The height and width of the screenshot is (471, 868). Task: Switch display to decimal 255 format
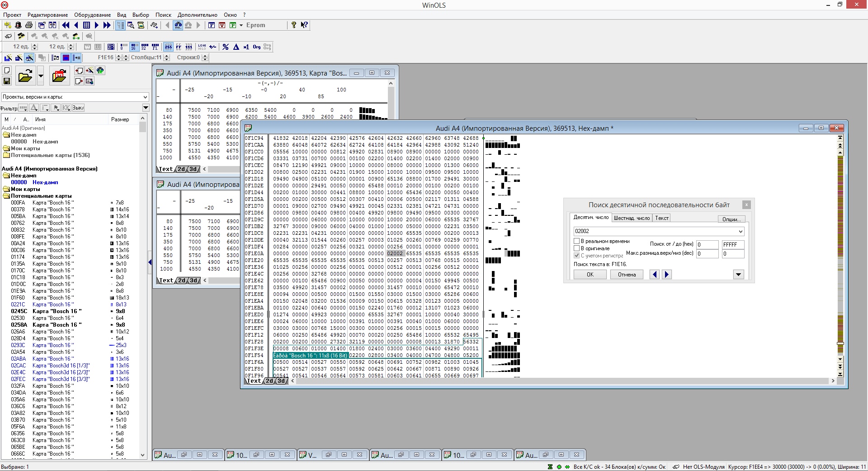click(168, 47)
